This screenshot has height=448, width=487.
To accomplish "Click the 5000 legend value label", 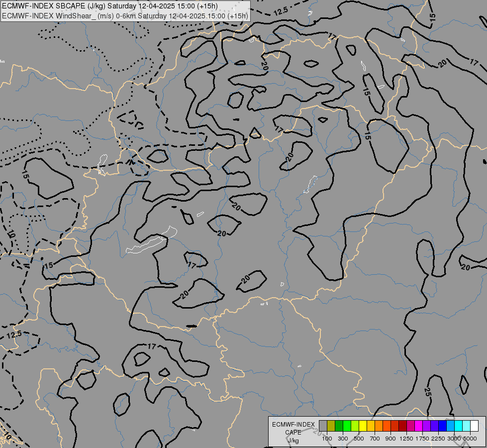I will point(470,439).
